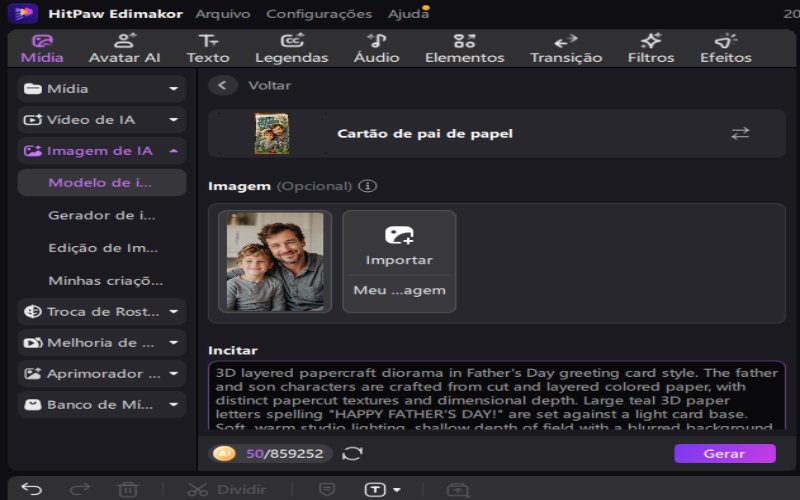Expand the Aprimorador ... section
The height and width of the screenshot is (500, 800).
[x=102, y=374]
